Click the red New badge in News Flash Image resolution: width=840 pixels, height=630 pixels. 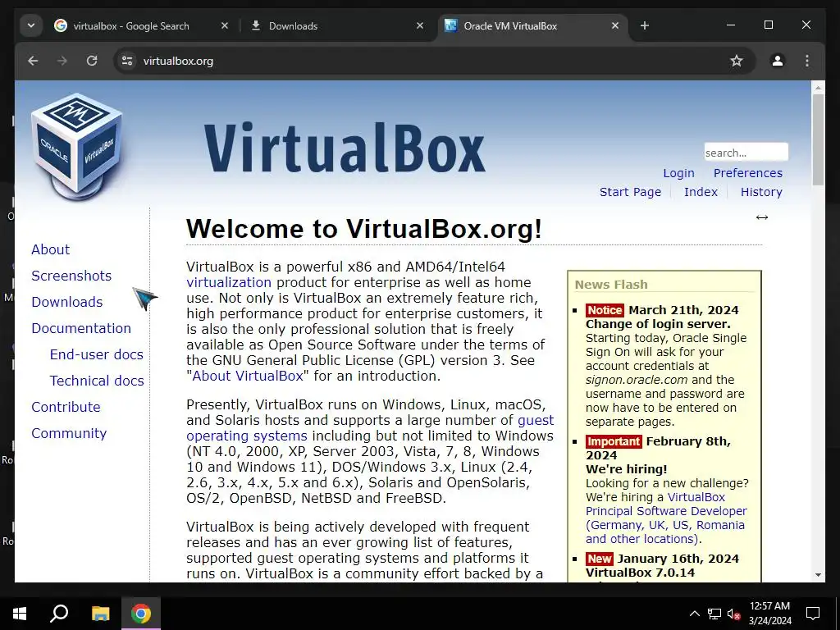(599, 559)
